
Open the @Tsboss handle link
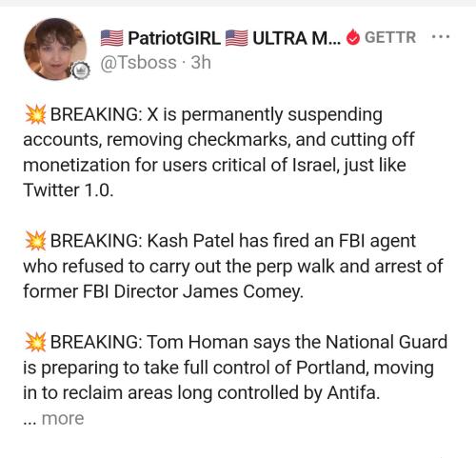[x=138, y=62]
